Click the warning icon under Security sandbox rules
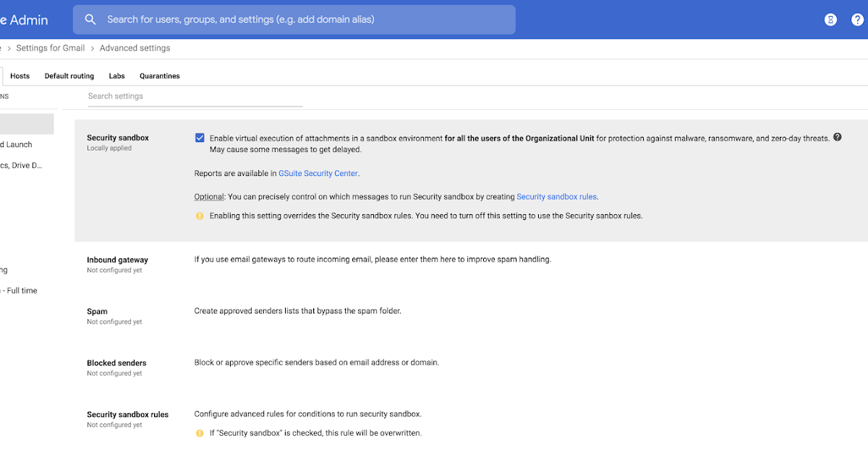868x456 pixels. (200, 432)
